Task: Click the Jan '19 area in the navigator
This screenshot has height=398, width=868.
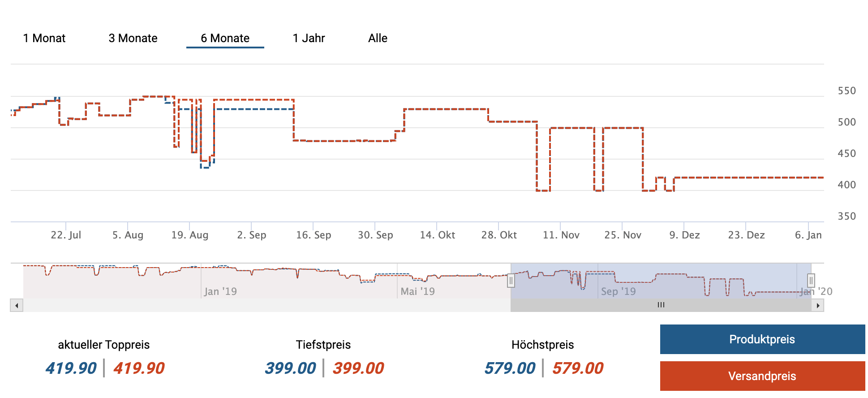Action: (220, 291)
